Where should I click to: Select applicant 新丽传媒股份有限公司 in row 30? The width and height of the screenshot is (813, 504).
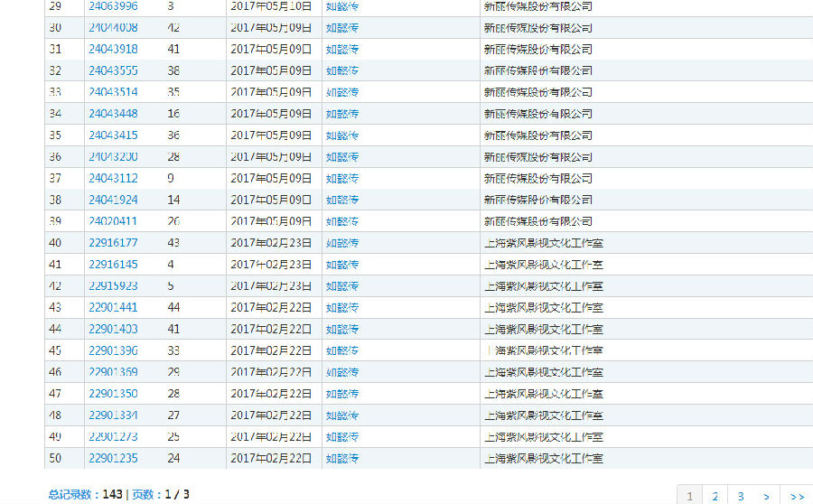(538, 27)
